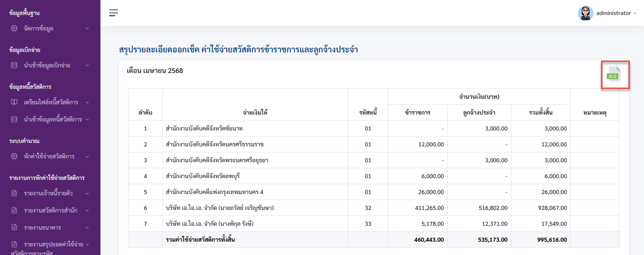Toggle the sidebar with the hamburger icon
The height and width of the screenshot is (255, 644).
click(x=113, y=13)
